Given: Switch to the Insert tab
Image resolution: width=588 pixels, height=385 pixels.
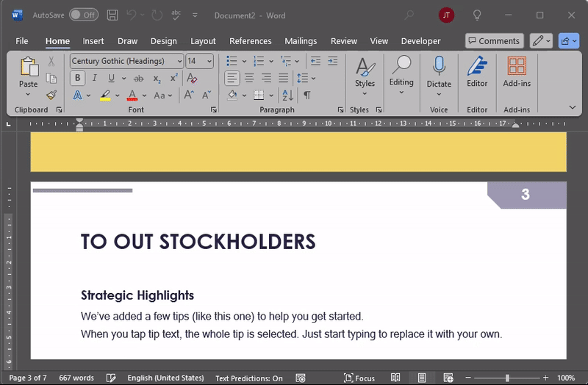Looking at the screenshot, I should click(x=93, y=41).
